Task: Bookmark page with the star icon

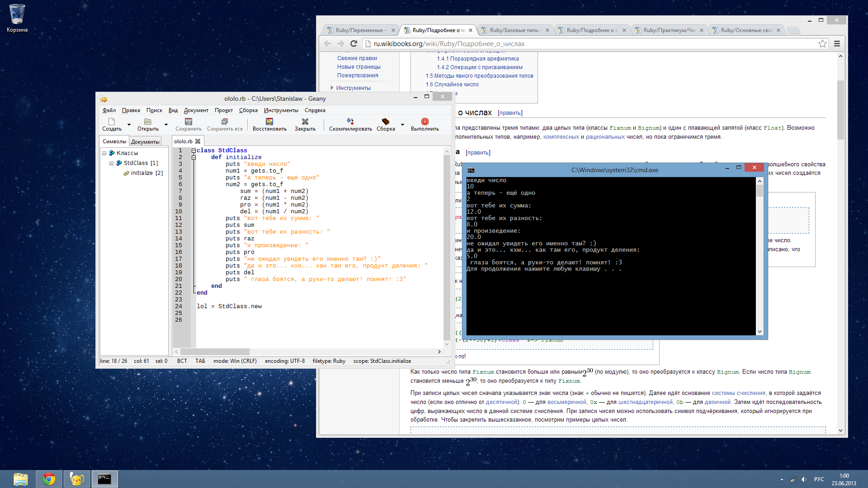Action: (x=822, y=44)
